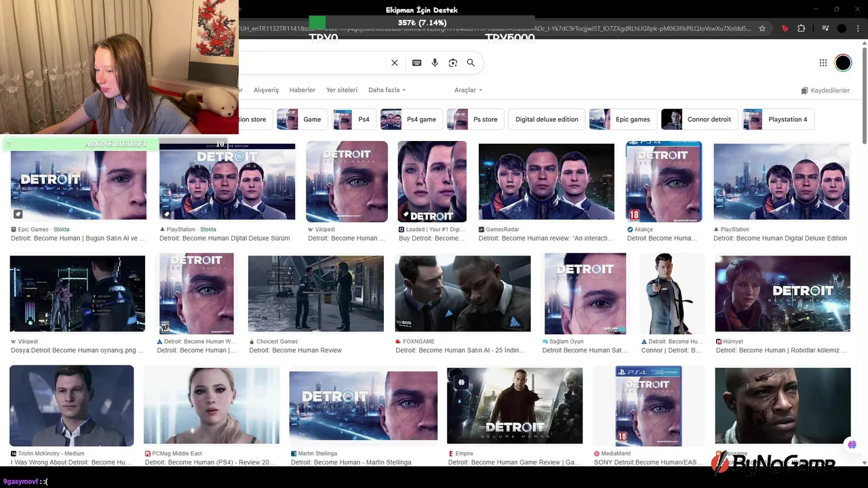Search by image with the Lens camera icon

453,63
